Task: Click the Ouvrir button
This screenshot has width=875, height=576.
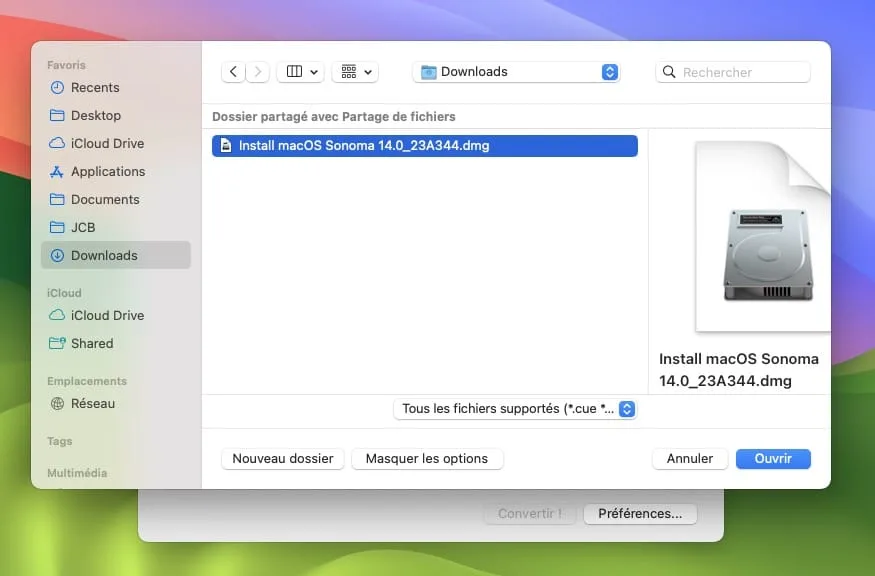Action: pos(773,459)
